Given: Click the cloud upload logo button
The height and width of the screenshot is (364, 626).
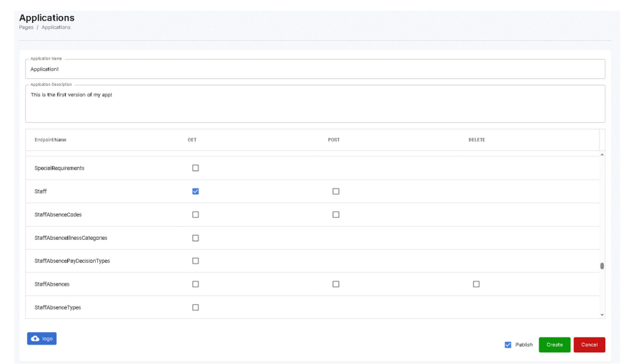Looking at the screenshot, I should pos(42,338).
